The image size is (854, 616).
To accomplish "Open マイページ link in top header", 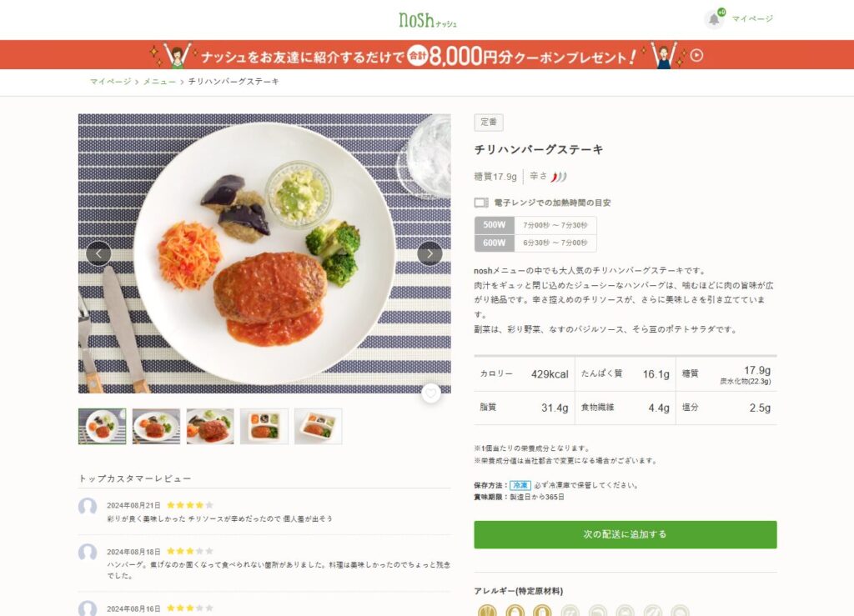I will [x=752, y=19].
